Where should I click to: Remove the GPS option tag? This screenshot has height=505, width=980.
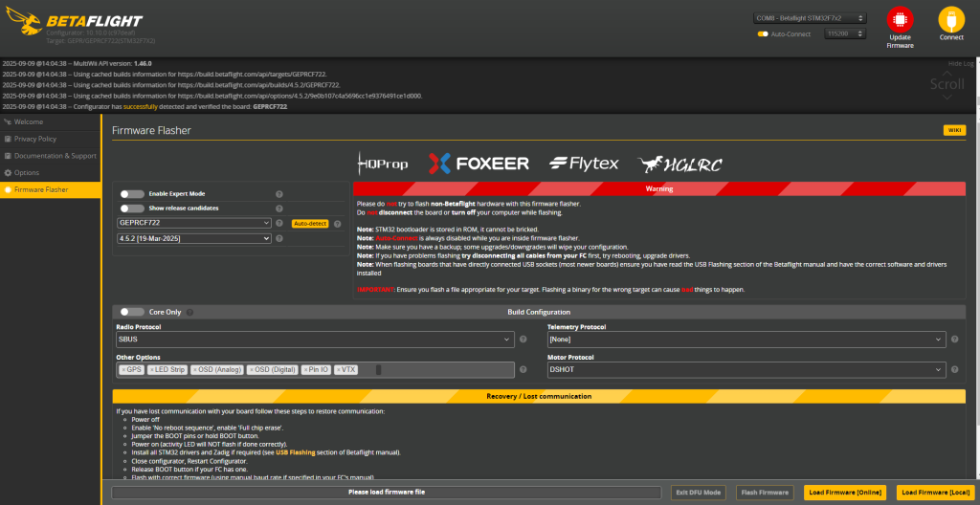[x=123, y=370]
